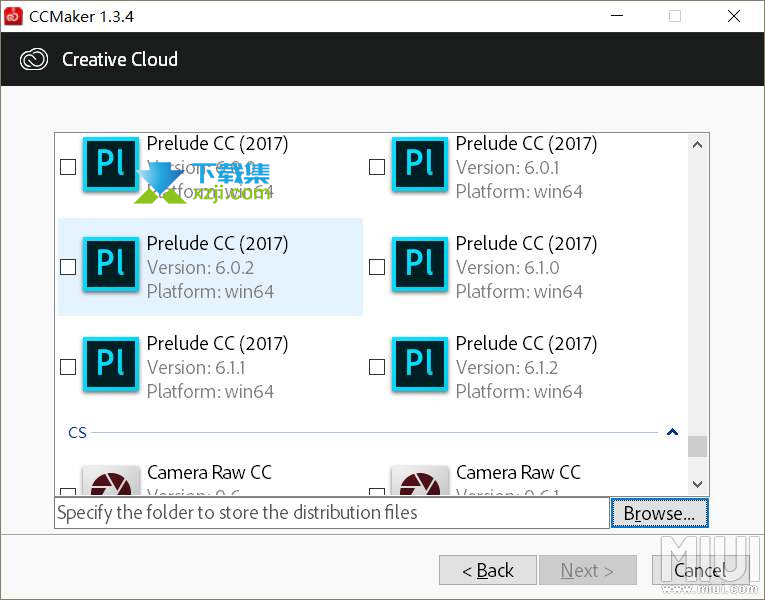Click the Next > button
Screen dimensions: 765x600
click(587, 570)
